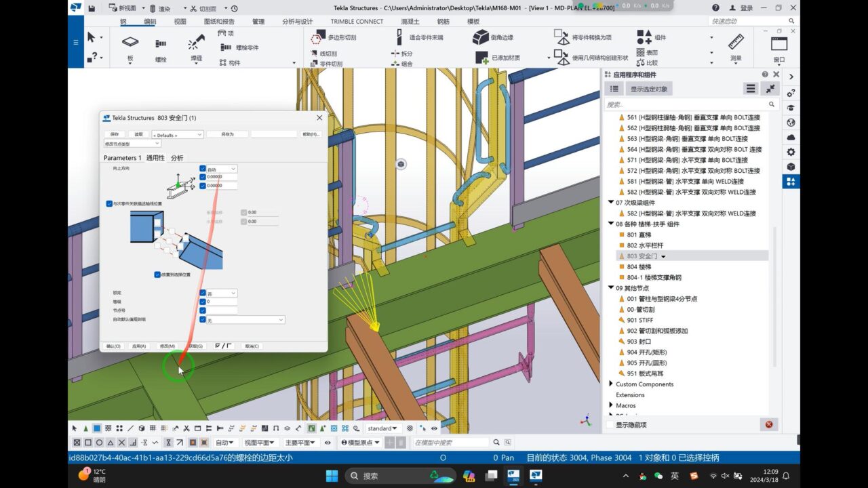Open the 图纸和报告 ribbon tab
Screen dimensions: 868x488
pos(219,22)
